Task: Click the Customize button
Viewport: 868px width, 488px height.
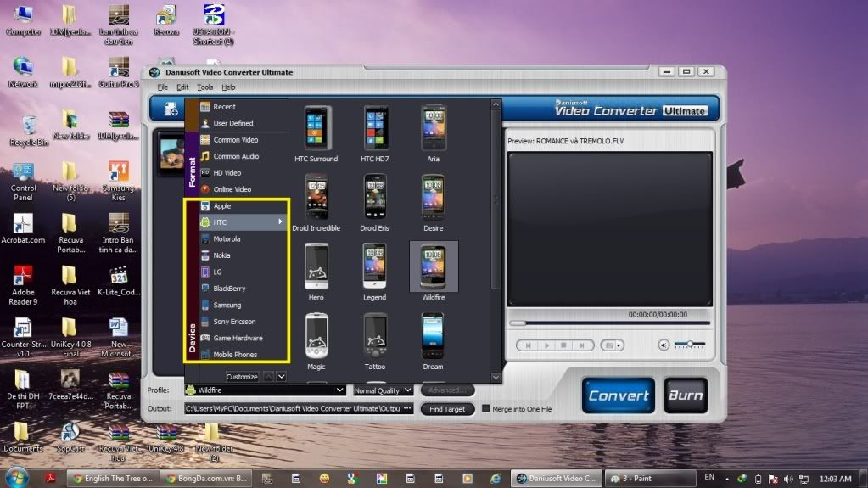Action: coord(242,377)
